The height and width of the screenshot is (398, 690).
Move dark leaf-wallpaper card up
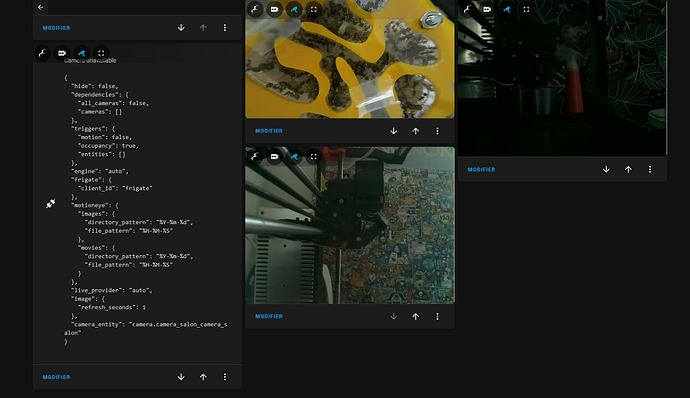pyautogui.click(x=628, y=170)
